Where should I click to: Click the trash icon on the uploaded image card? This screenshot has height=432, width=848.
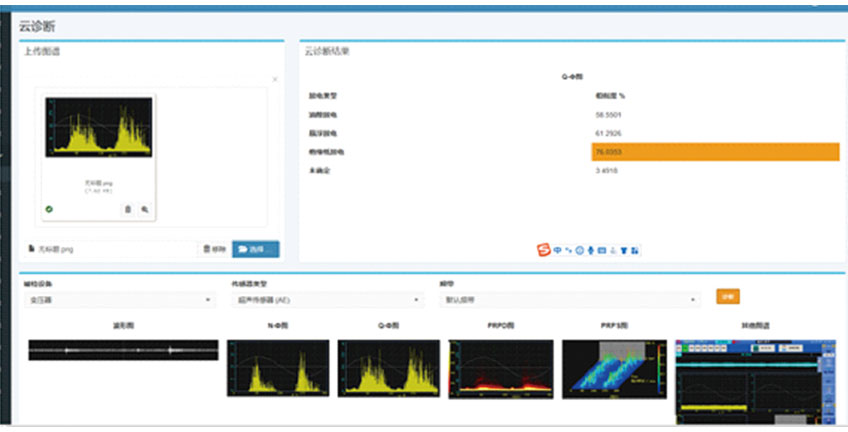(128, 209)
